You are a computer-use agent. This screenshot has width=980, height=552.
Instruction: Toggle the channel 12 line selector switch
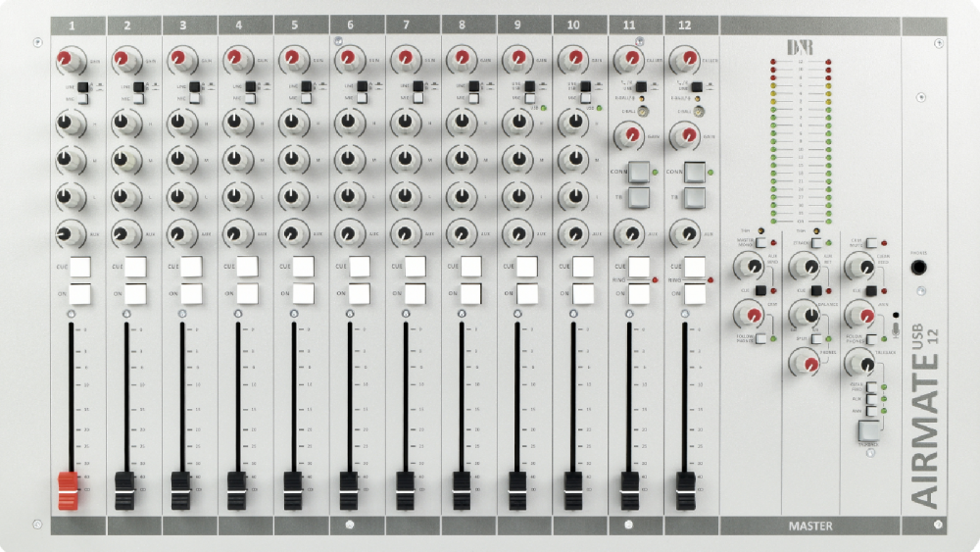tap(697, 87)
